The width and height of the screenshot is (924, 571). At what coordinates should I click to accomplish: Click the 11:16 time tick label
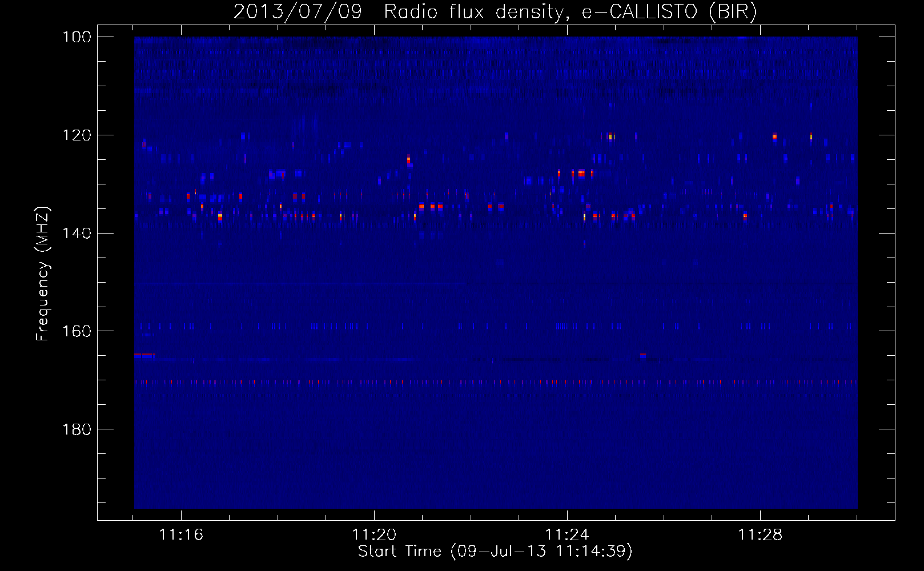tap(181, 535)
